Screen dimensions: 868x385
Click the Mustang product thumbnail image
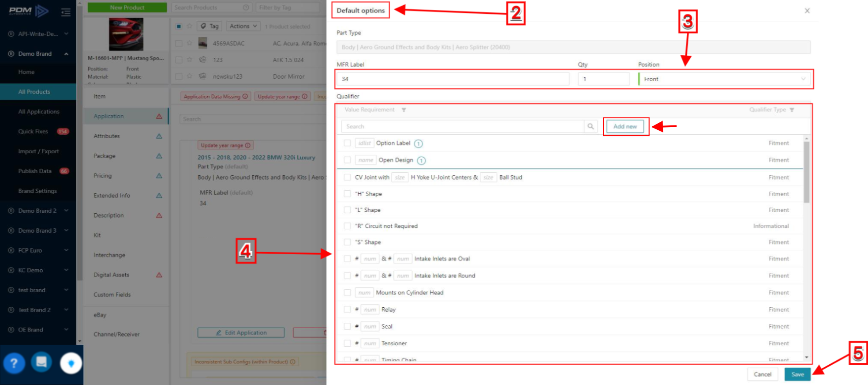[126, 34]
